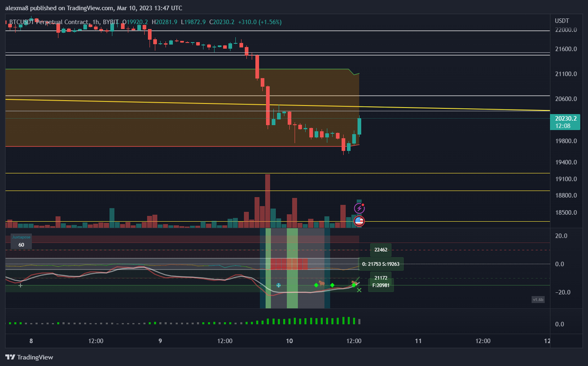Select the yellow diagonal trend line
Viewport: 588px width, 366px height.
click(x=277, y=105)
